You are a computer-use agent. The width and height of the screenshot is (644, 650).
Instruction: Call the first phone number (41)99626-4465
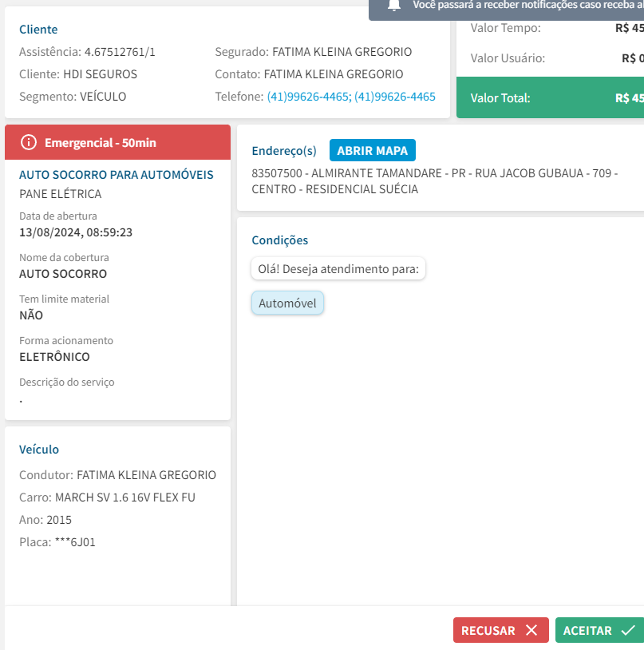click(x=307, y=97)
